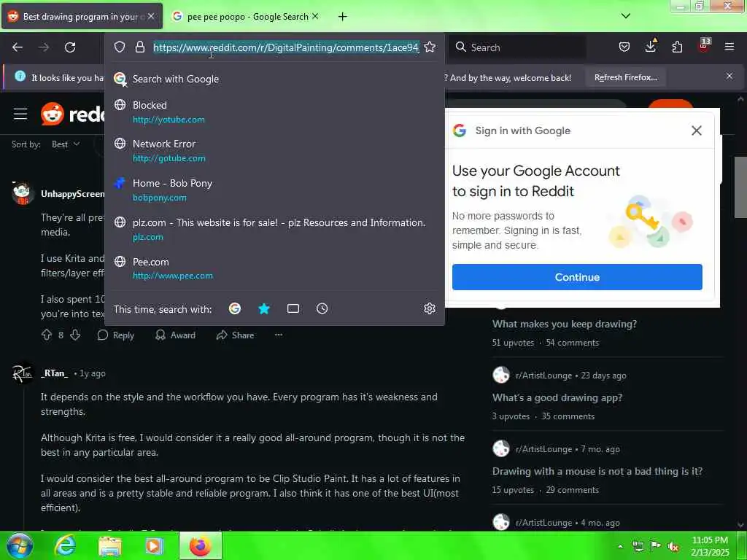Switch to pee pee poopo Google Search tab
Screen dimensions: 747x560
[x=245, y=17]
